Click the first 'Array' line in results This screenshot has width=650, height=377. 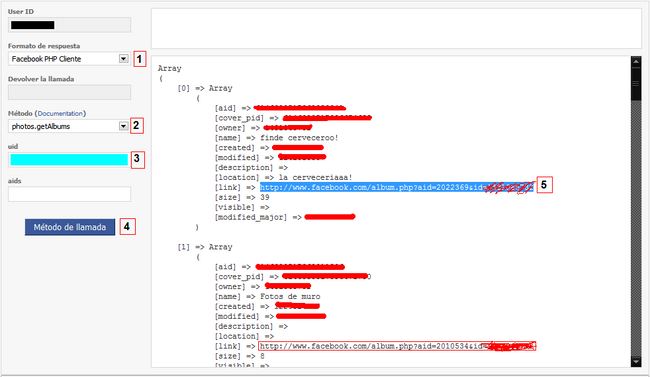click(170, 68)
